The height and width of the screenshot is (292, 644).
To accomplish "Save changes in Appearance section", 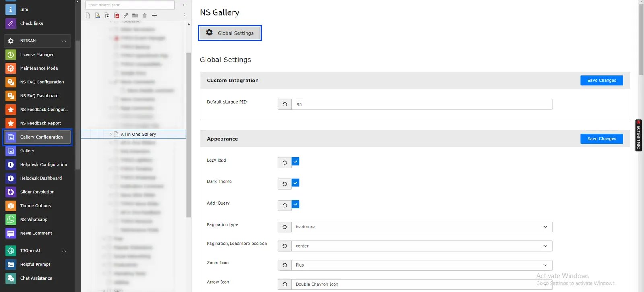I will [x=601, y=139].
